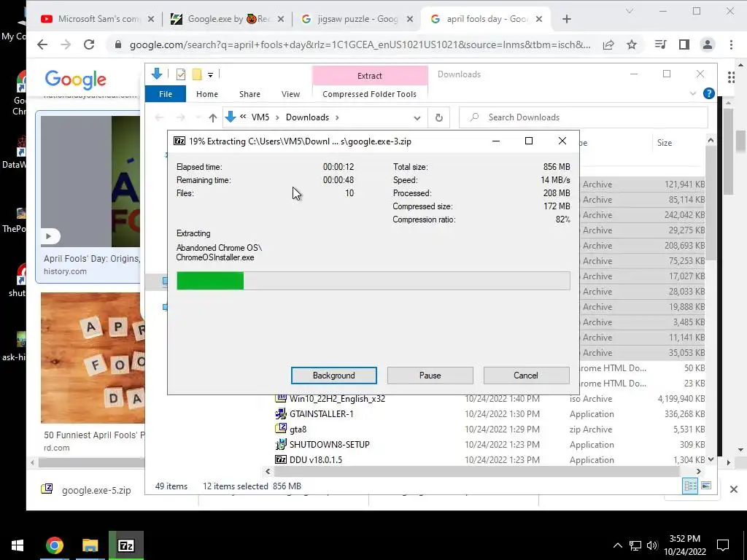Click the VM5 breadcrumb in address bar
Viewport: 747px width, 560px height.
point(260,117)
